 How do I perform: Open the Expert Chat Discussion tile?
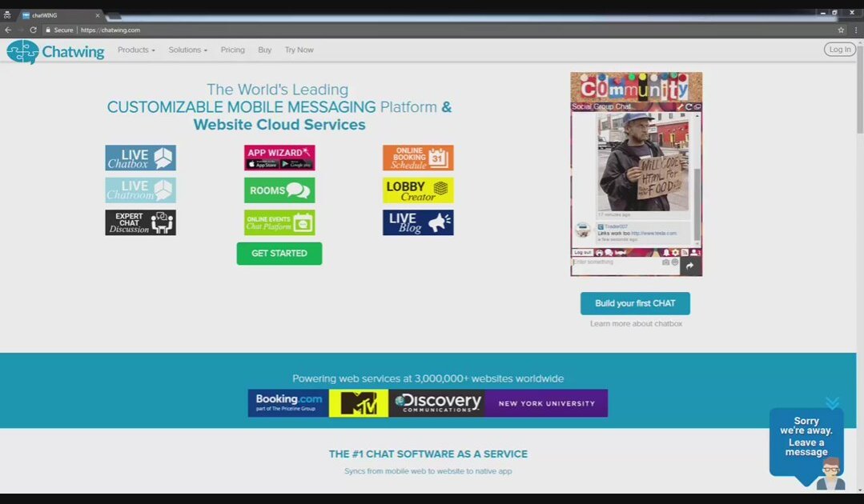[140, 222]
